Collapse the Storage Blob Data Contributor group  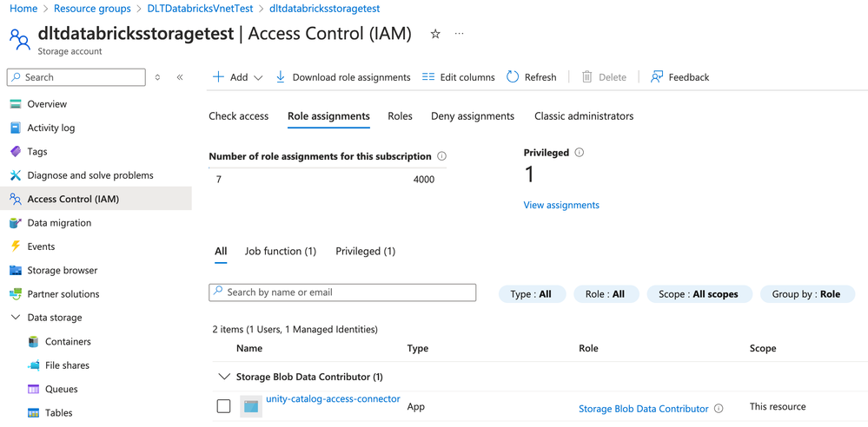[x=224, y=377]
